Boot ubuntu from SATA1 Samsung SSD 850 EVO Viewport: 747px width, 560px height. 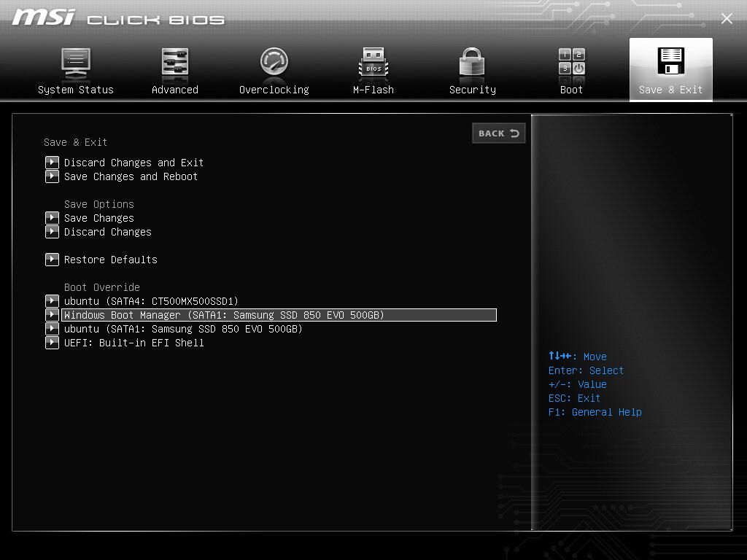tap(183, 329)
